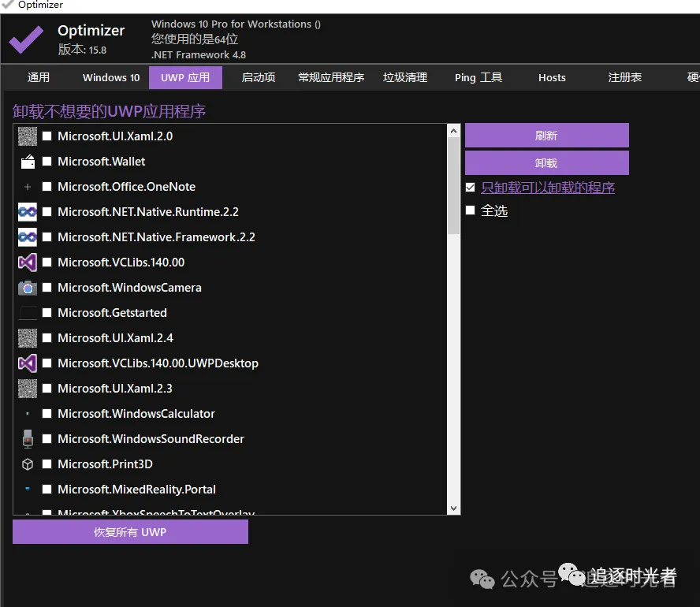Image resolution: width=700 pixels, height=607 pixels.
Task: Select the Microsoft.Print3D list entry text
Action: click(105, 464)
